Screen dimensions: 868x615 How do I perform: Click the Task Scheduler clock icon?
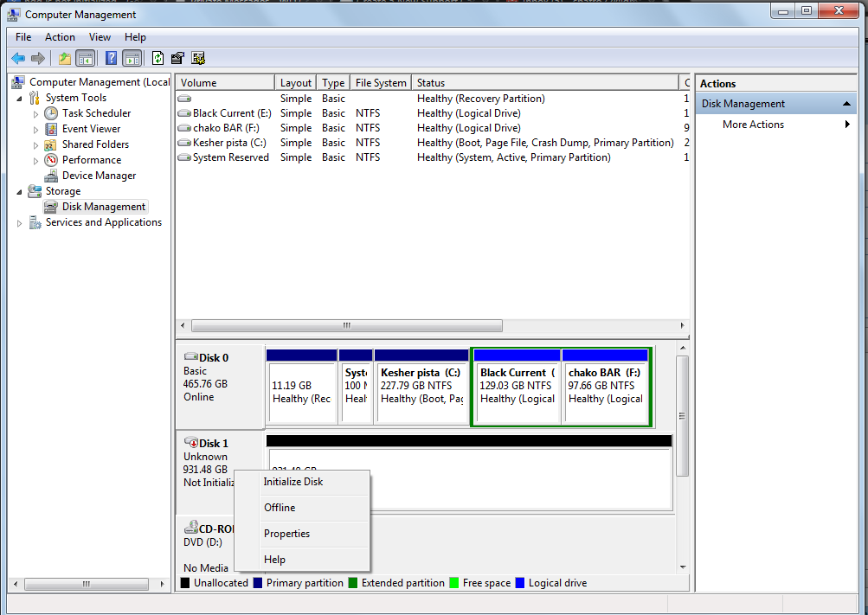click(51, 113)
